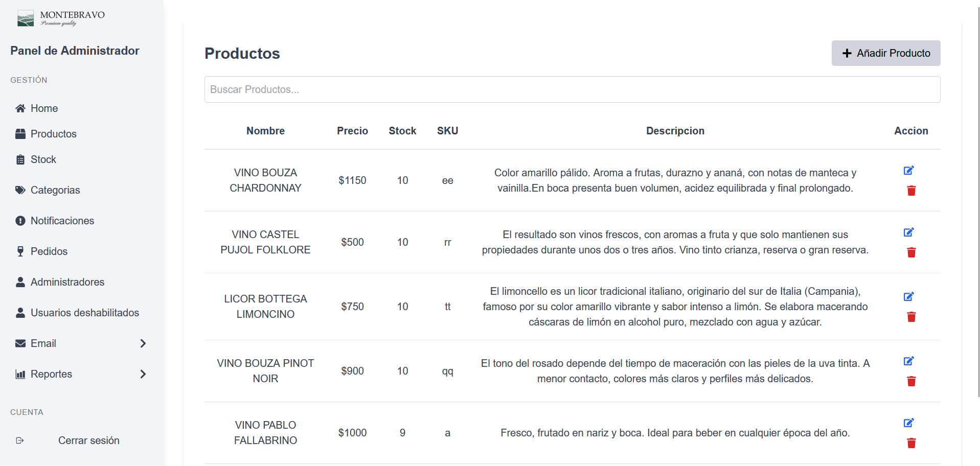The width and height of the screenshot is (980, 466).
Task: Edit the VINO BOUZA PINOT NOIR product
Action: coord(908,361)
